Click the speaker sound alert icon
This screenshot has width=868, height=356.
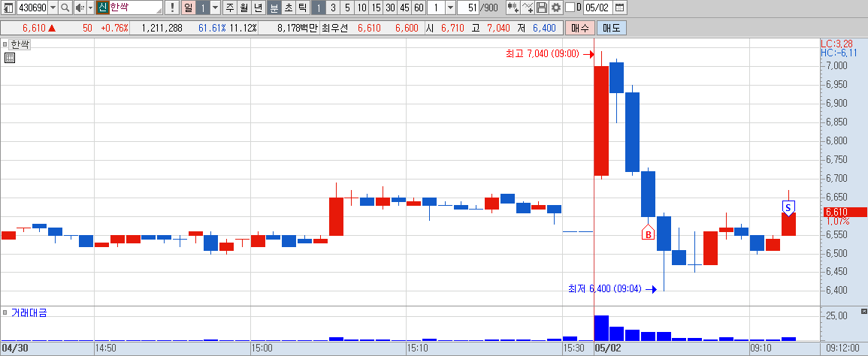click(80, 8)
